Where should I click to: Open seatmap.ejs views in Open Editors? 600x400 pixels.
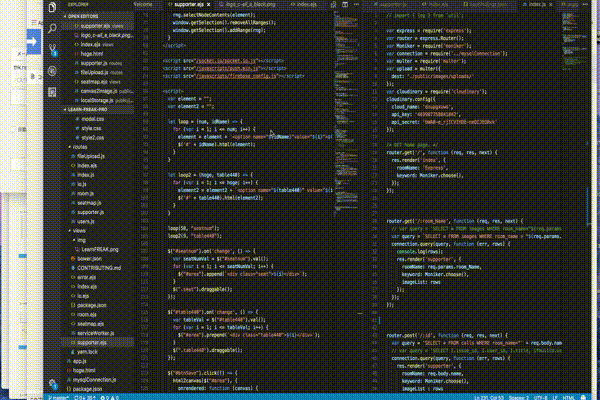click(97, 82)
